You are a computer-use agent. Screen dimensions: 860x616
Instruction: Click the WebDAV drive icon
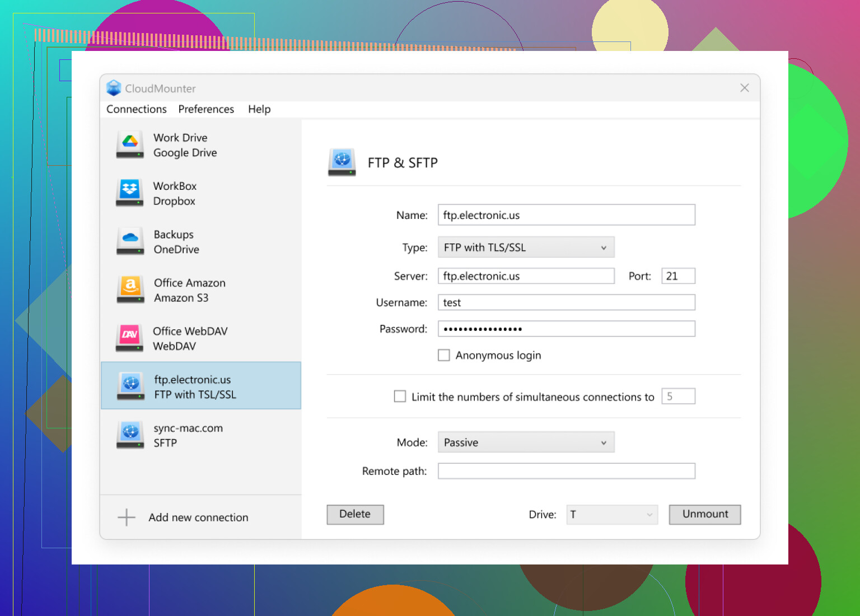(x=130, y=338)
